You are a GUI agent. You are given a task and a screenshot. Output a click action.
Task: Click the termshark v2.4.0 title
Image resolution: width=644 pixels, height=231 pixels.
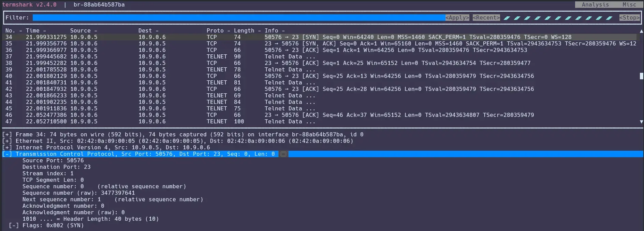coord(29,4)
